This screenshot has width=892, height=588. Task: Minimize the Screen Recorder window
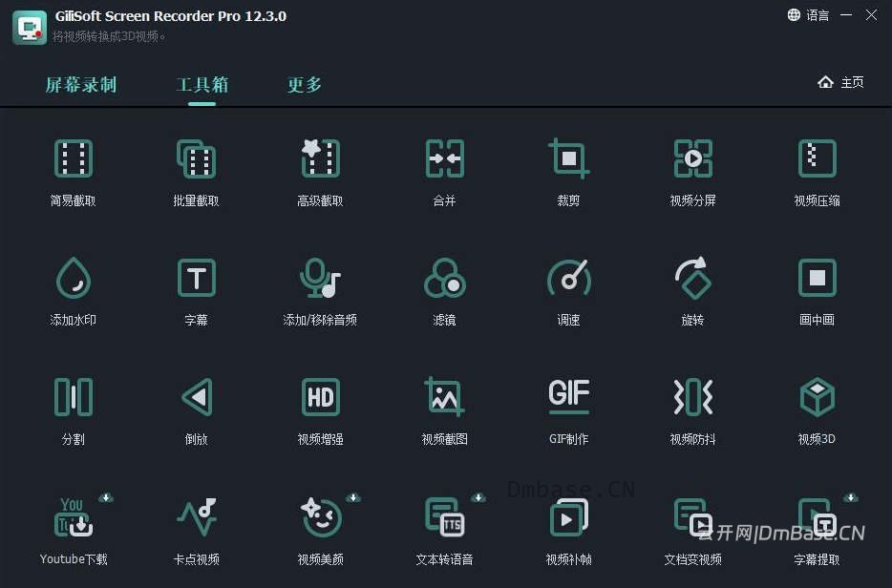846,15
